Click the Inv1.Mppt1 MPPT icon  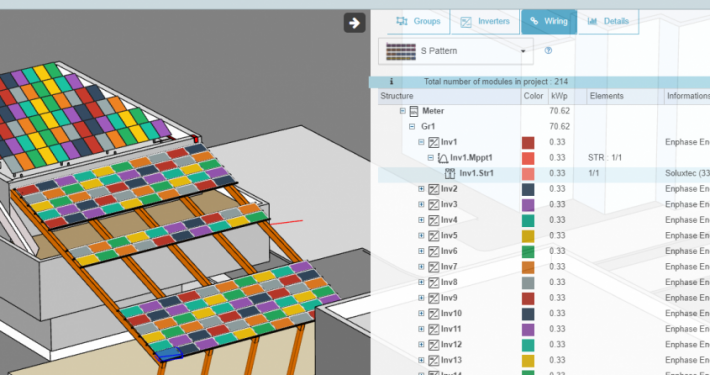click(443, 158)
